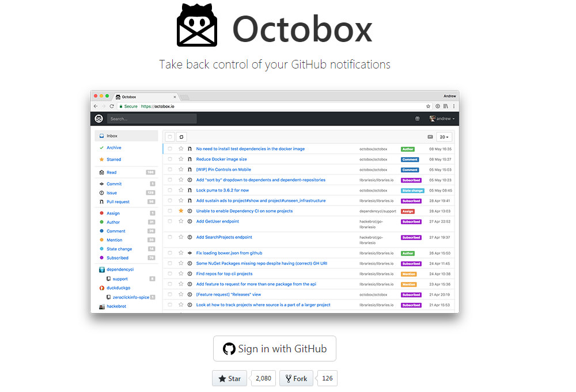Click the browser back arrow

96,106
